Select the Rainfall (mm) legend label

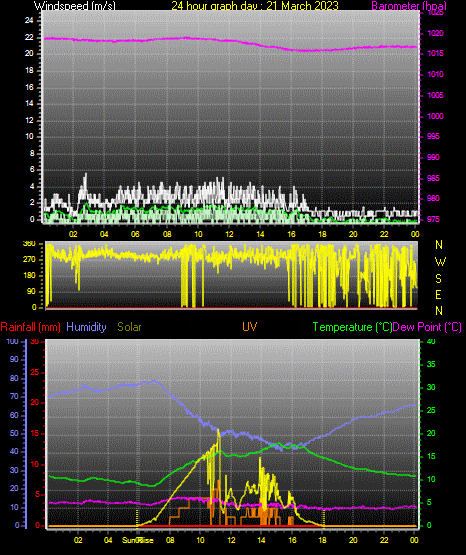click(30, 327)
